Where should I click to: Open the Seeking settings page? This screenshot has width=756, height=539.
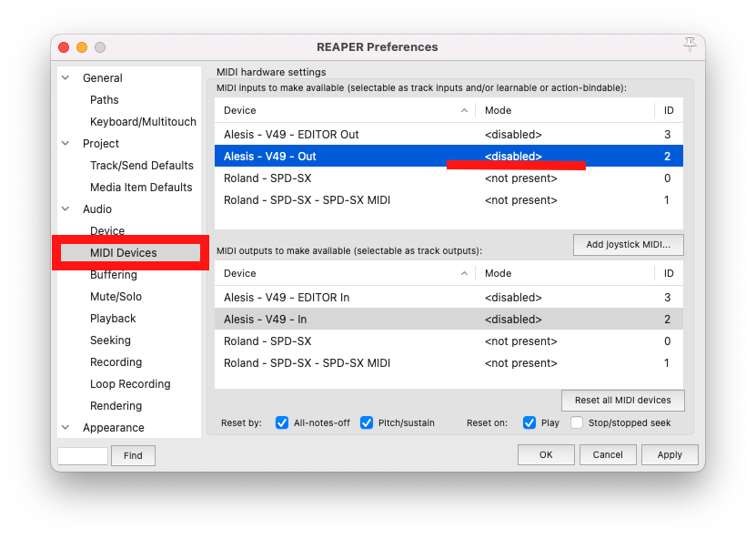110,341
